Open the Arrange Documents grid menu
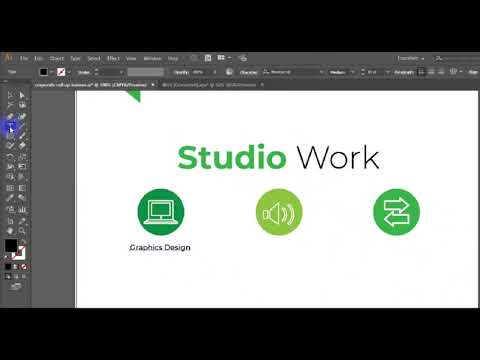This screenshot has width=480, height=360. click(224, 58)
